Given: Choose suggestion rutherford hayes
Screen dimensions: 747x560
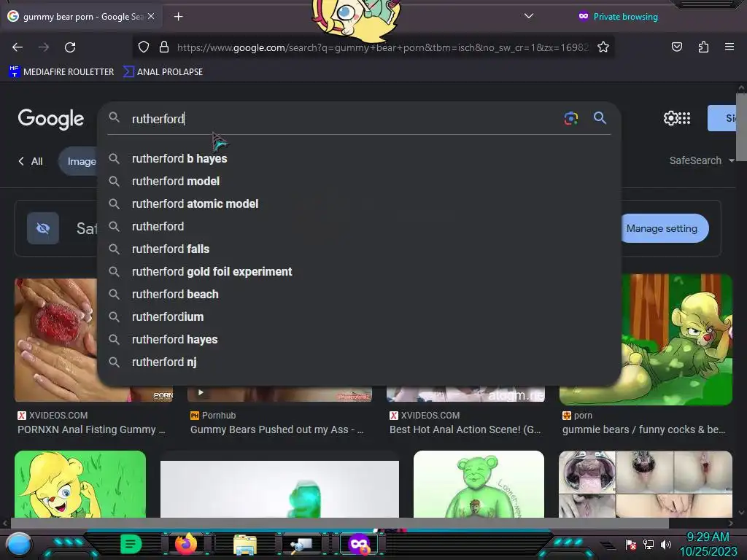Looking at the screenshot, I should click(359, 340).
